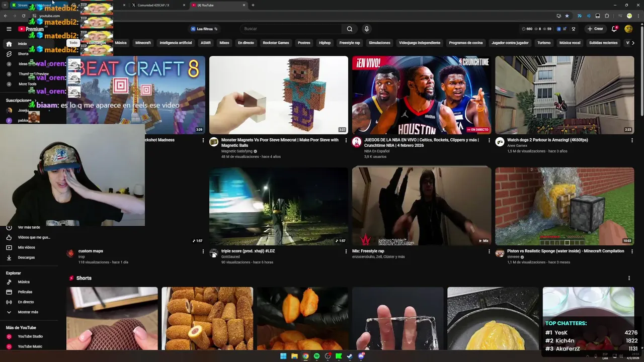This screenshot has height=362, width=644.
Task: Click the Crear button
Action: point(595,29)
